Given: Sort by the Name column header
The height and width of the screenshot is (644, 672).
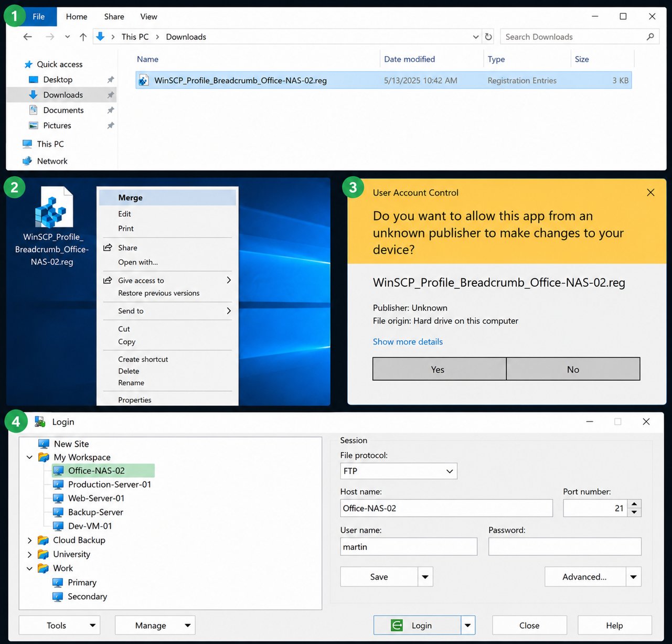Looking at the screenshot, I should [x=147, y=59].
